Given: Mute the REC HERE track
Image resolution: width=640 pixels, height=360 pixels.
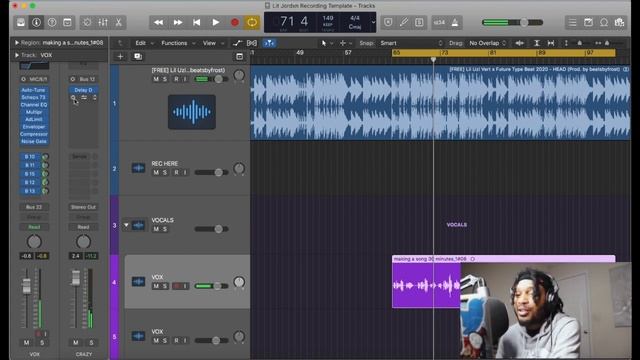Looking at the screenshot, I should pos(156,172).
